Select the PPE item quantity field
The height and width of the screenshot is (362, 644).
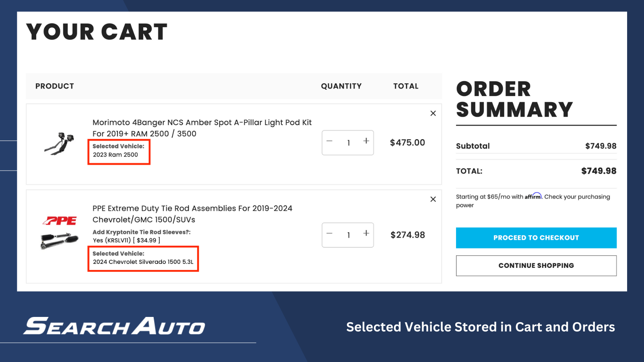tap(348, 235)
